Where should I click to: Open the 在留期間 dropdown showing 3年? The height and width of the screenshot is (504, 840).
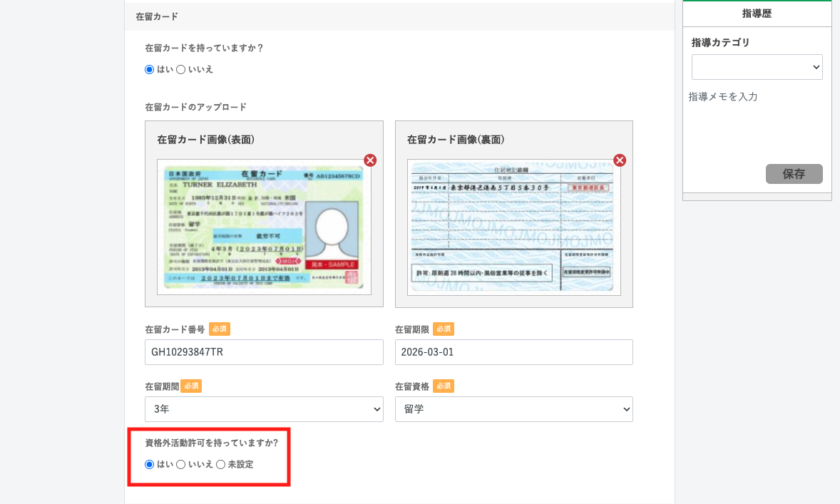[264, 409]
